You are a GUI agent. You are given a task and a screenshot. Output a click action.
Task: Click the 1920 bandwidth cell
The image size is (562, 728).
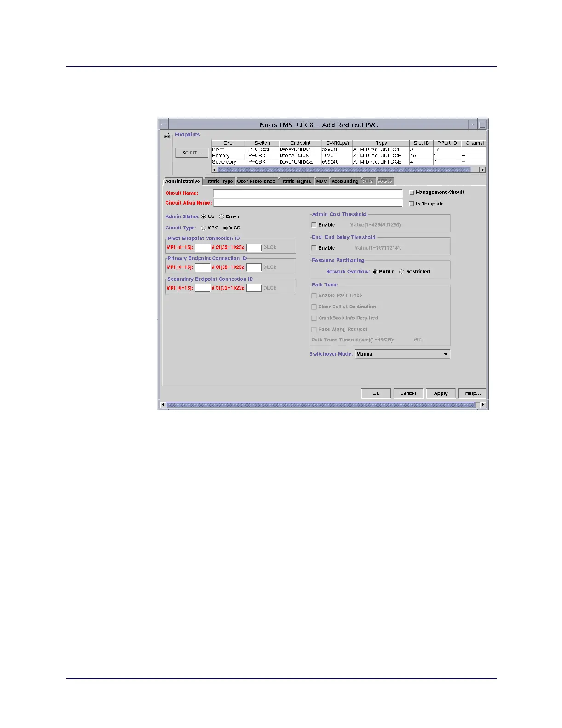click(337, 156)
